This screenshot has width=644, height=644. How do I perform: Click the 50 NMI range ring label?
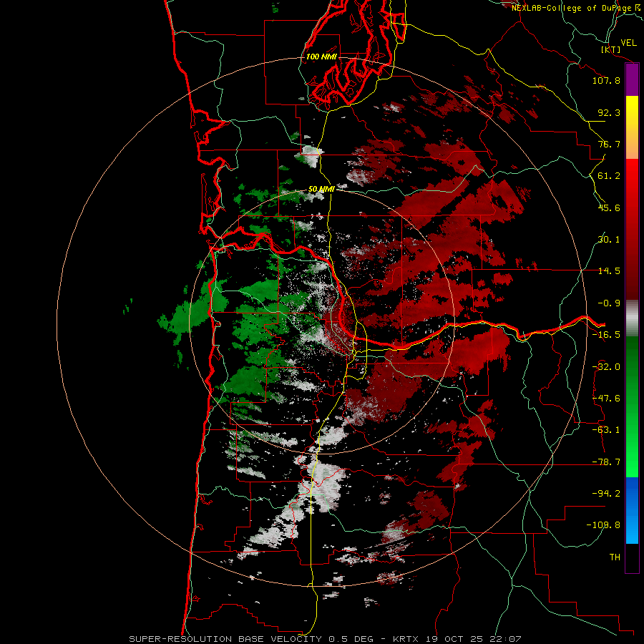(321, 189)
